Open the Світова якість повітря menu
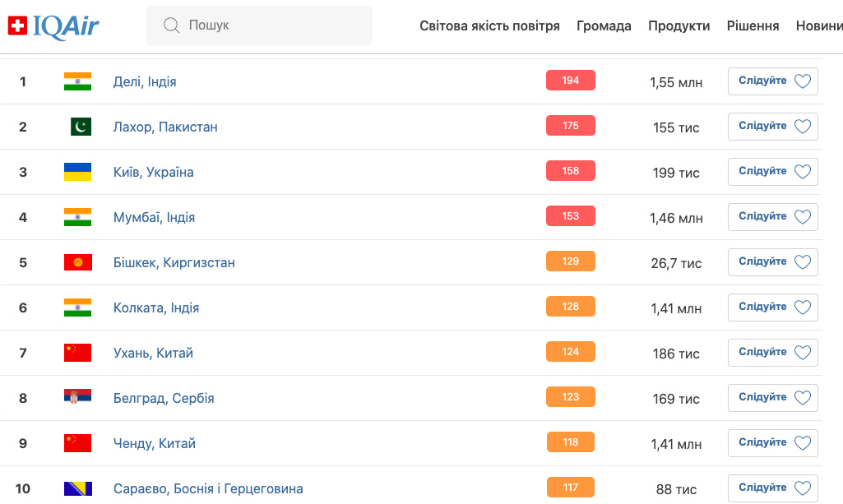843x504 pixels. click(x=489, y=25)
